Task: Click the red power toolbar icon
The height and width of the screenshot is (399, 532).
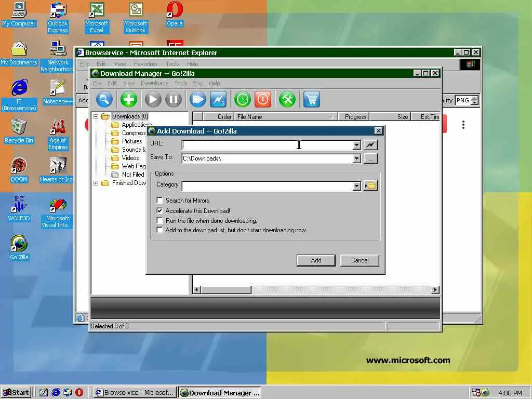Action: tap(263, 99)
